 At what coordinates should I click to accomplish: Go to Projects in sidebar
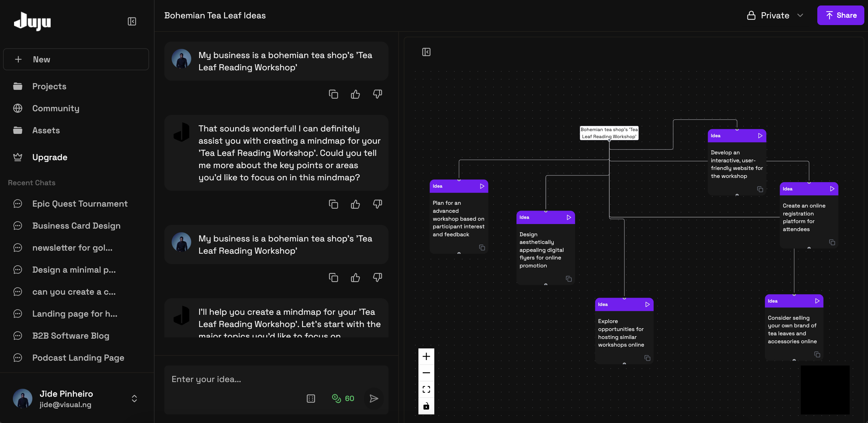(x=49, y=86)
